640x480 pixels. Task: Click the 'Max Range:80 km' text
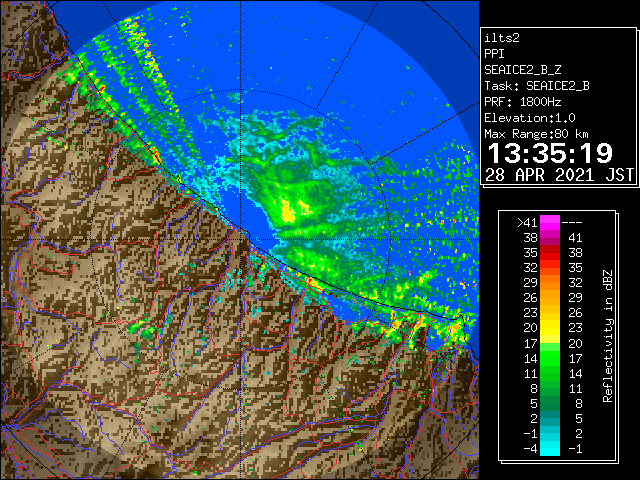pos(536,134)
